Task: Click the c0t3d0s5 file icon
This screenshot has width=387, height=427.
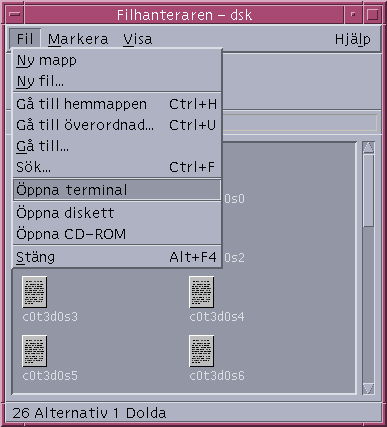Action: click(x=34, y=351)
